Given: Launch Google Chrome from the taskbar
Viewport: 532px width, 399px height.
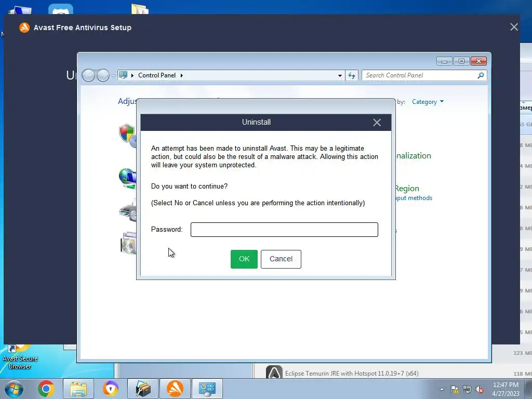Looking at the screenshot, I should click(x=46, y=389).
